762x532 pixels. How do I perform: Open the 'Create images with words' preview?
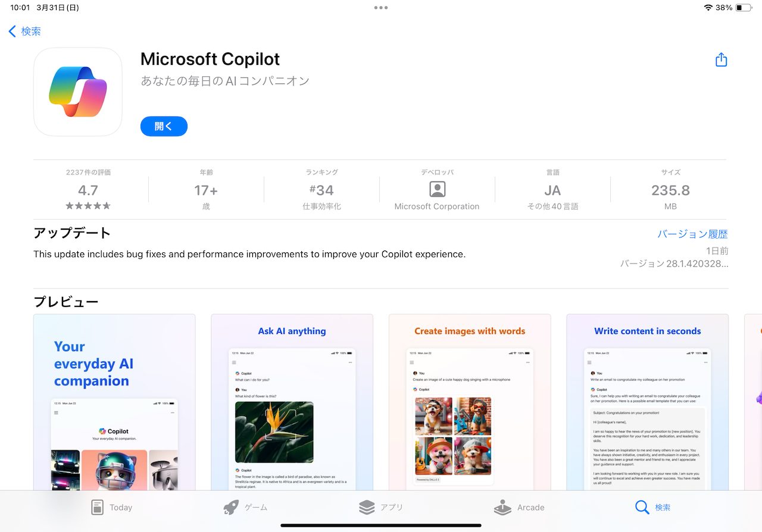pos(470,402)
